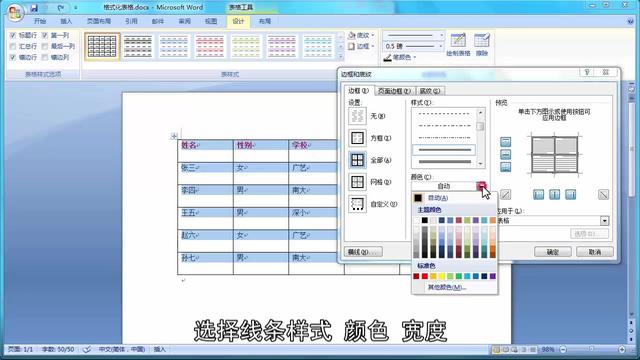The image size is (640, 360).
Task: Pick the yellow standard color swatch
Action: click(x=442, y=276)
